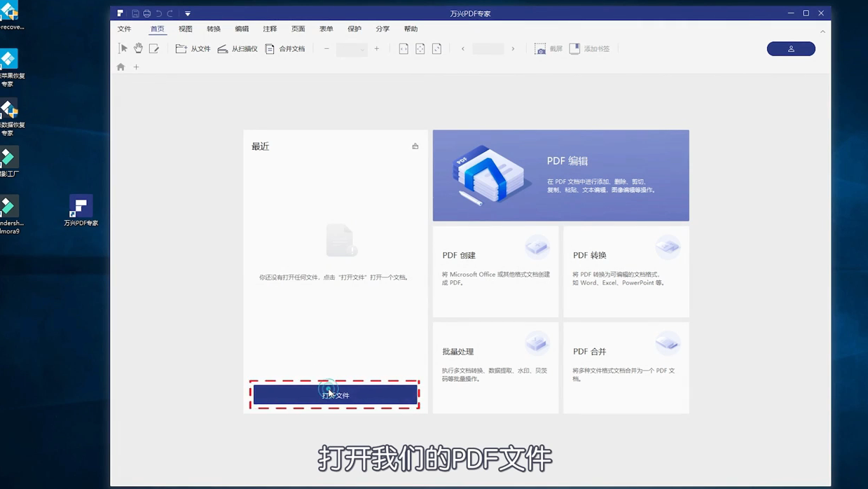Open the PDF 编辑 banner card

(x=561, y=175)
